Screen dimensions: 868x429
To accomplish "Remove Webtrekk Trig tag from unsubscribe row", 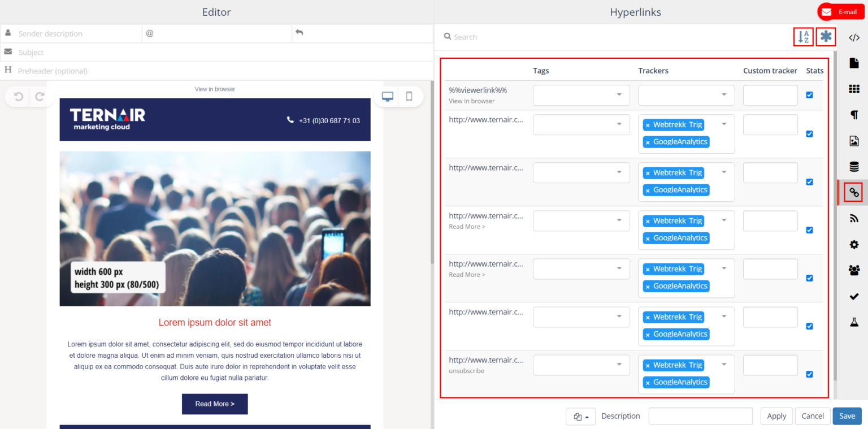I will click(648, 366).
